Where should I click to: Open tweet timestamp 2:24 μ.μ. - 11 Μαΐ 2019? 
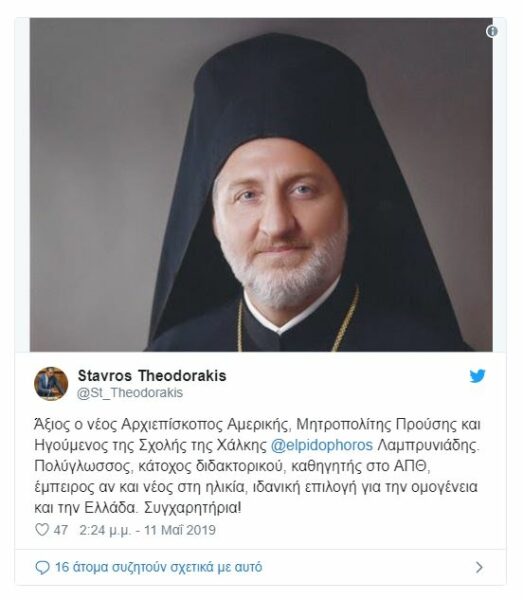(x=147, y=530)
